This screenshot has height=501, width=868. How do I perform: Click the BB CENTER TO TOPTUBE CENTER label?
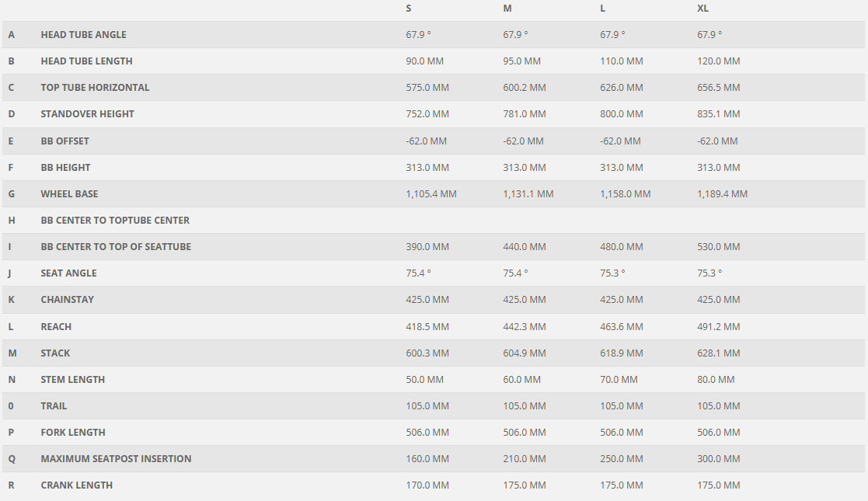(x=115, y=221)
